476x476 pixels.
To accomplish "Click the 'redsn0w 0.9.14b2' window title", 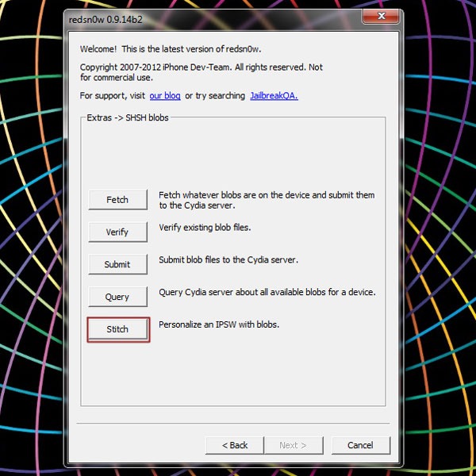I will tap(106, 20).
